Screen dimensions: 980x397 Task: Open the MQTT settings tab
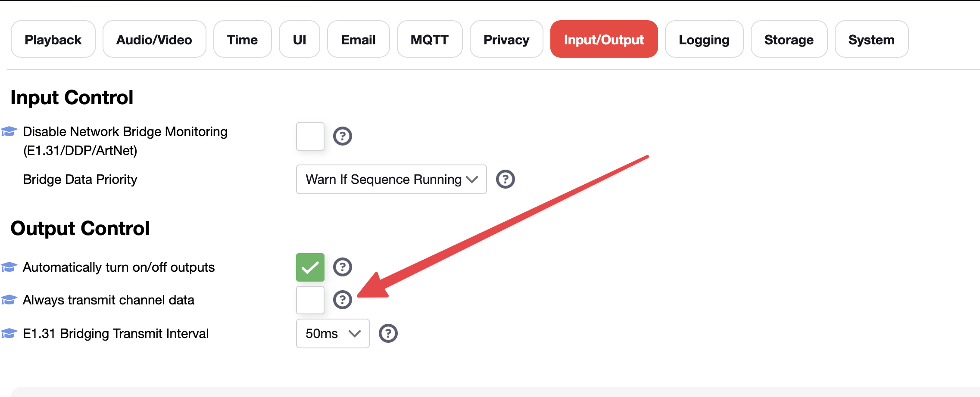[430, 39]
